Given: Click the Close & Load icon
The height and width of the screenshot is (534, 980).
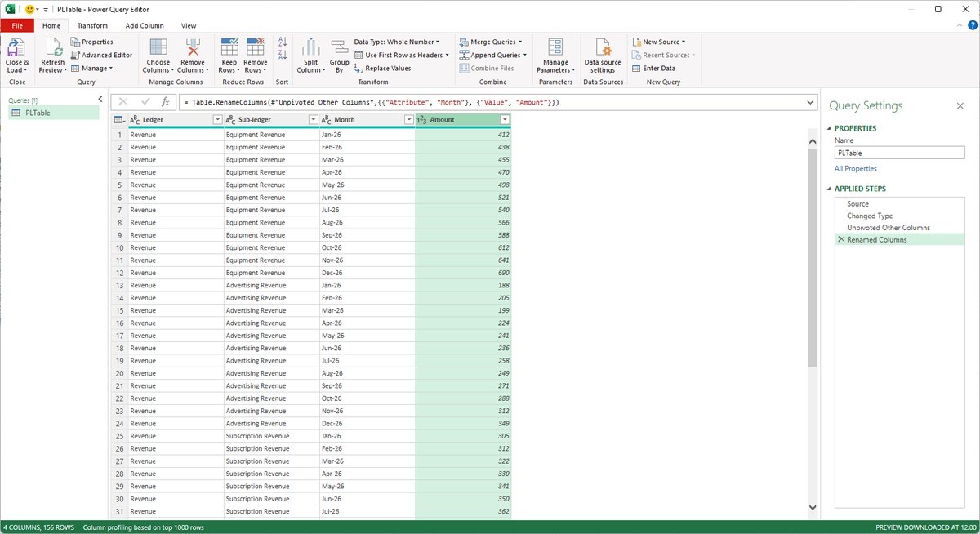Looking at the screenshot, I should (x=16, y=47).
